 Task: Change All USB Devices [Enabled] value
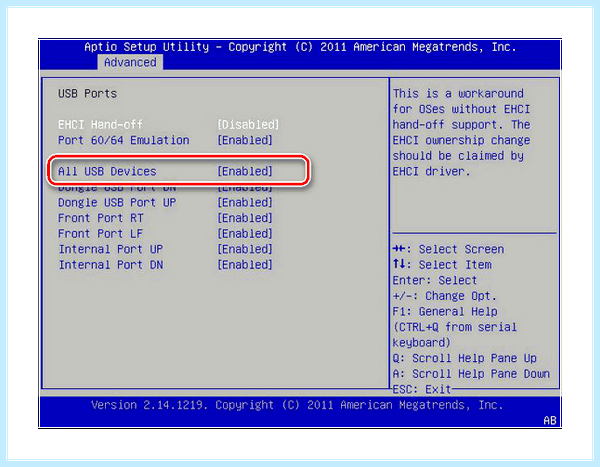click(x=245, y=171)
